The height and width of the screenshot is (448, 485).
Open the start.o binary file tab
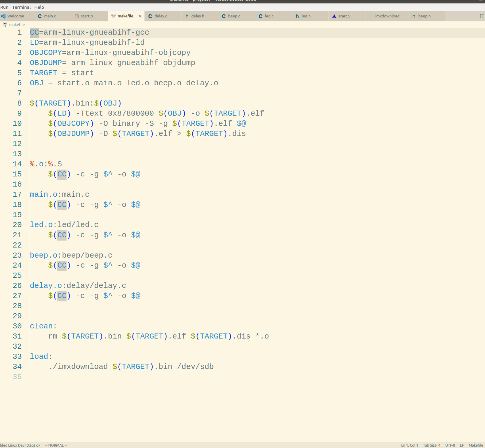[x=87, y=16]
